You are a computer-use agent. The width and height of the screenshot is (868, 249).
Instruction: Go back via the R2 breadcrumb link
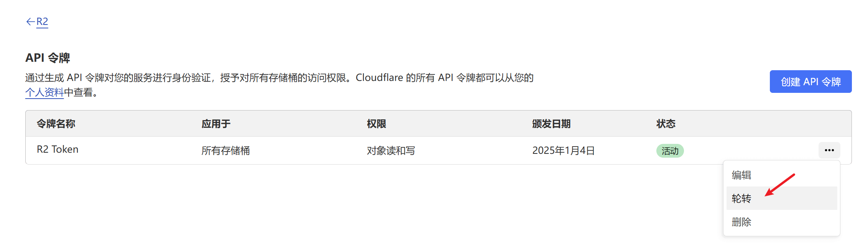tap(42, 22)
